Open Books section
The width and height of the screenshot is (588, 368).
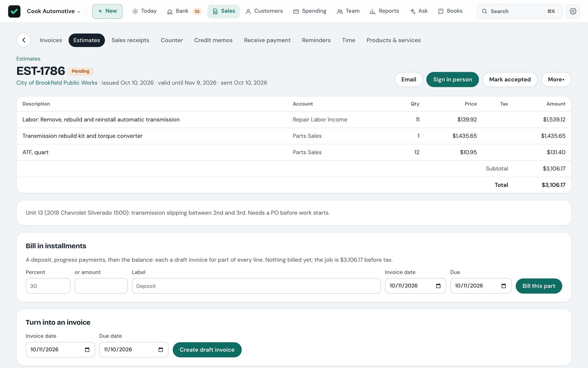450,11
